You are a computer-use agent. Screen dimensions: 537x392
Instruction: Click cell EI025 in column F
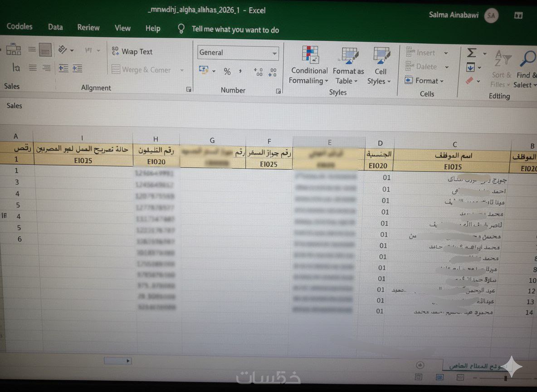click(269, 165)
